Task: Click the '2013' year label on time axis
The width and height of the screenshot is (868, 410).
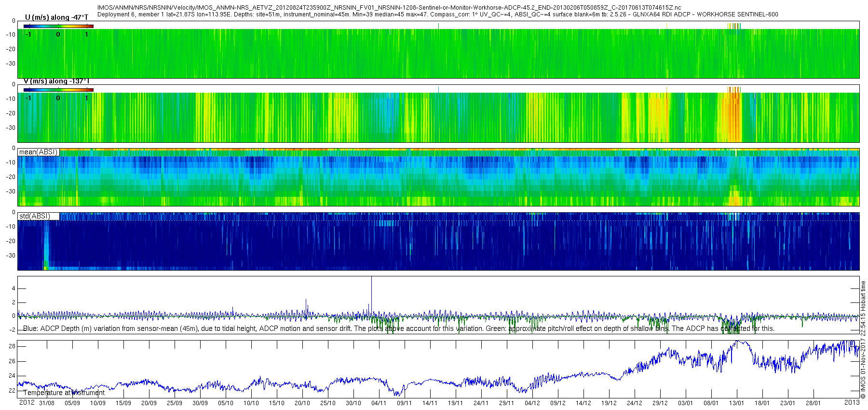Action: pos(852,402)
